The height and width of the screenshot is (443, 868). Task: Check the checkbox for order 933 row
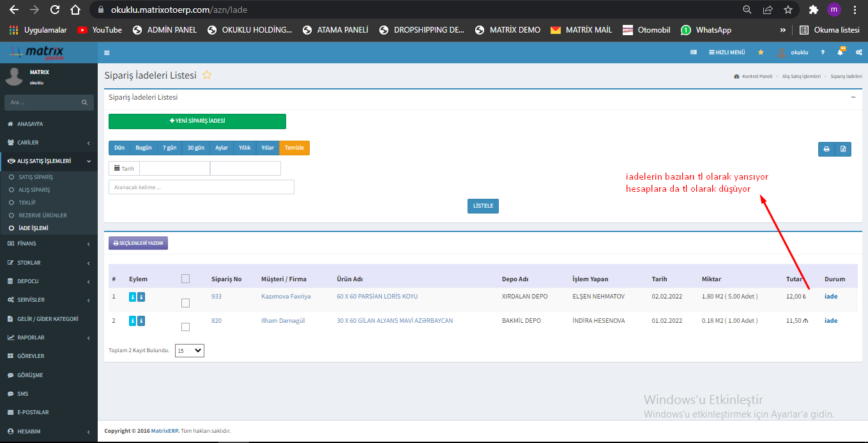pos(185,303)
